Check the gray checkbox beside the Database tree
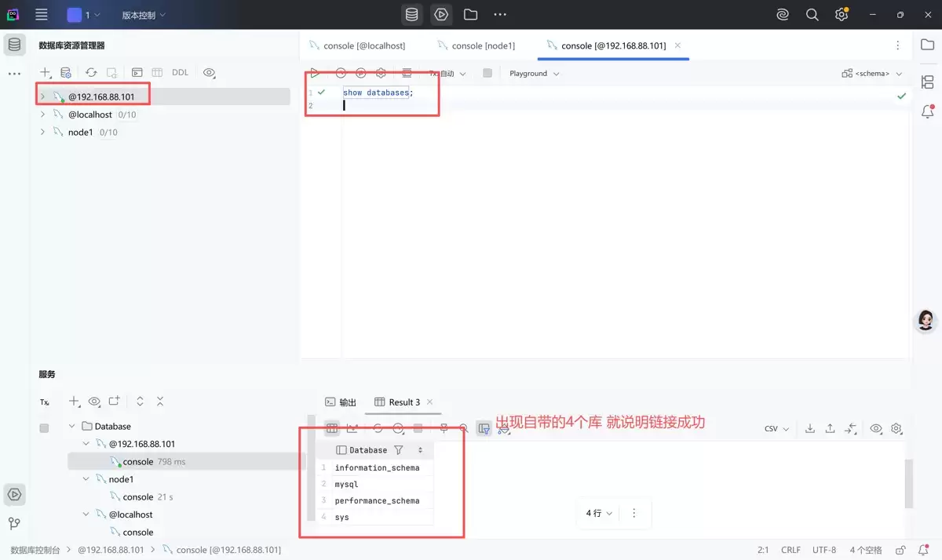Viewport: 942px width, 560px height. tap(44, 427)
